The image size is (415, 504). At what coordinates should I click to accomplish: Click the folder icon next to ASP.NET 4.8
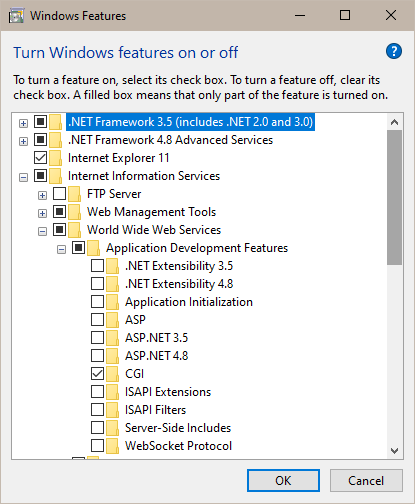coord(112,356)
